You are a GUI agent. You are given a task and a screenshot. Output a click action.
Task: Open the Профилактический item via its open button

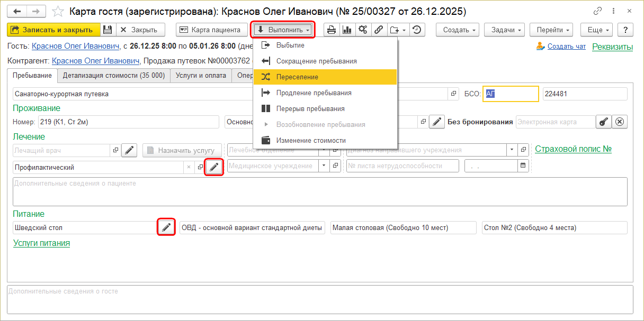tap(200, 167)
